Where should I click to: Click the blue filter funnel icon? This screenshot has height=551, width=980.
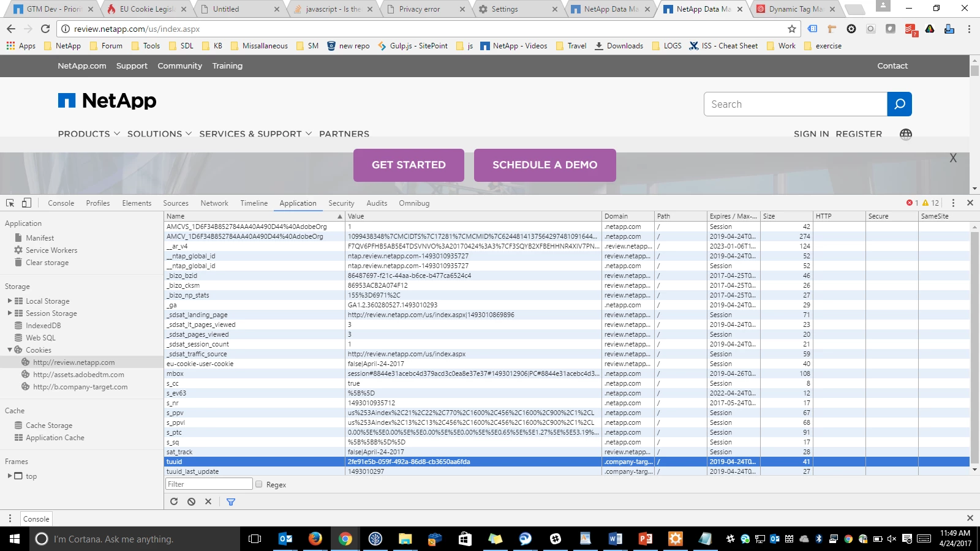tap(231, 501)
